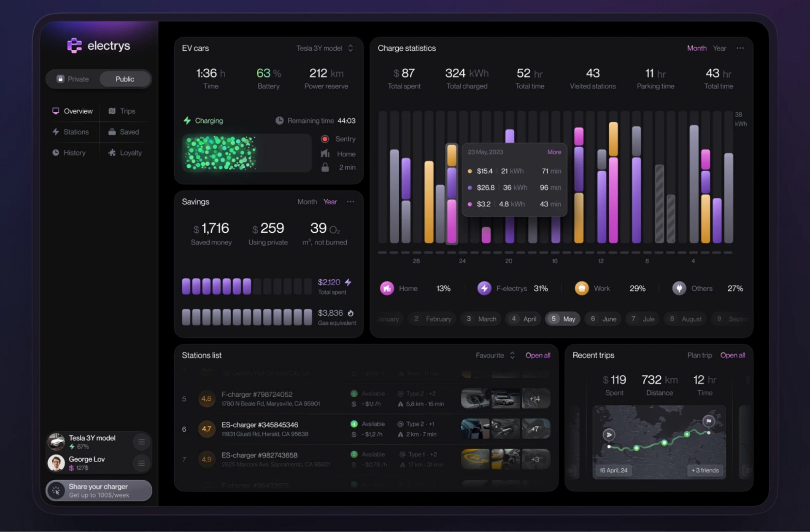Screen dimensions: 810x532
Task: Select the Public mode toggle
Action: coord(125,79)
